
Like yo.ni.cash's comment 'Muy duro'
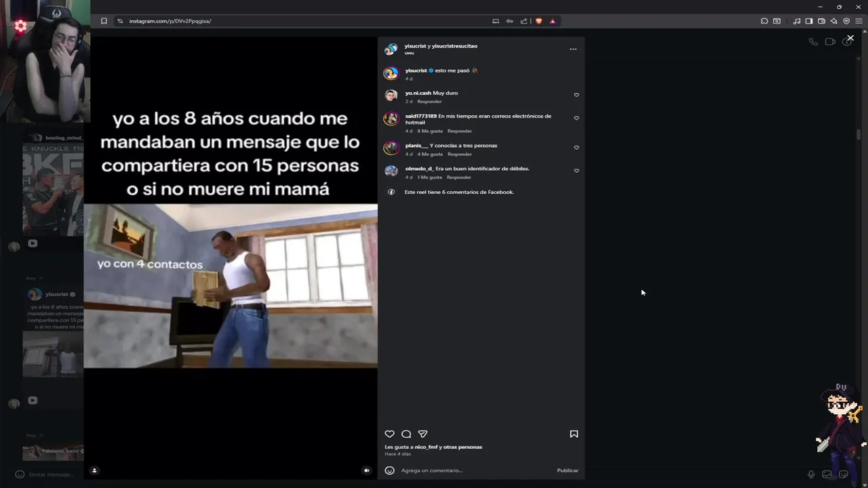(x=576, y=95)
